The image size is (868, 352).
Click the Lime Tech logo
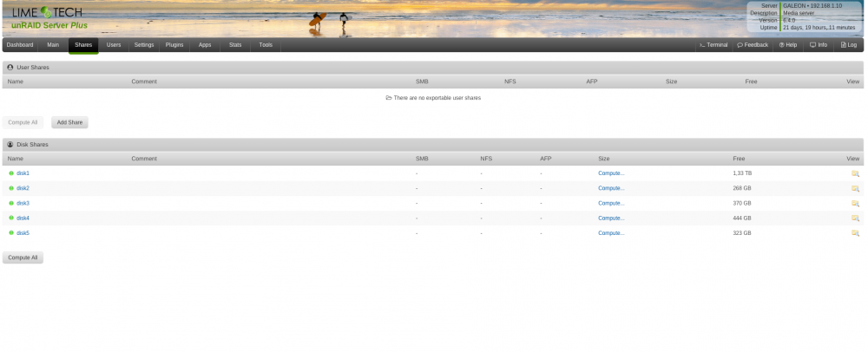[x=47, y=12]
